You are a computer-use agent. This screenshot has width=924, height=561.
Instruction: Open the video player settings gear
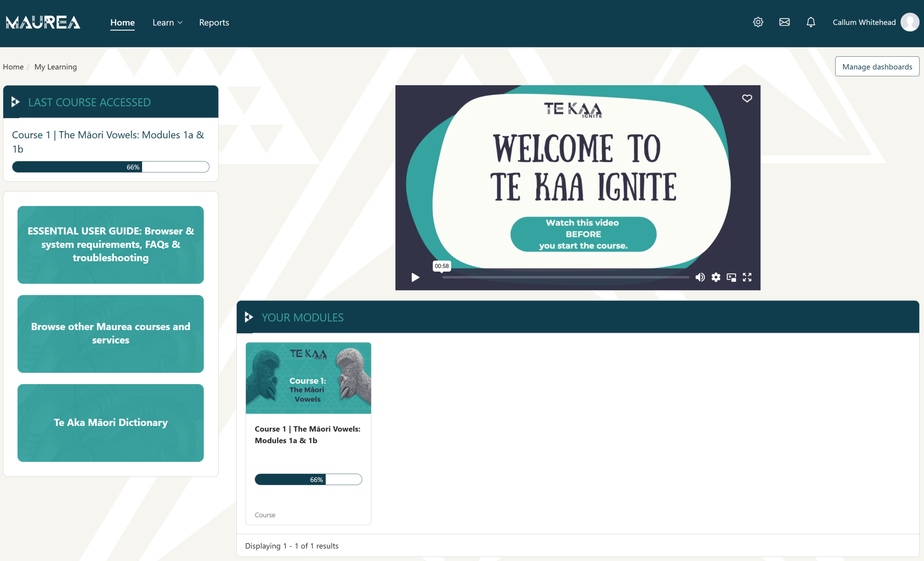click(x=715, y=277)
